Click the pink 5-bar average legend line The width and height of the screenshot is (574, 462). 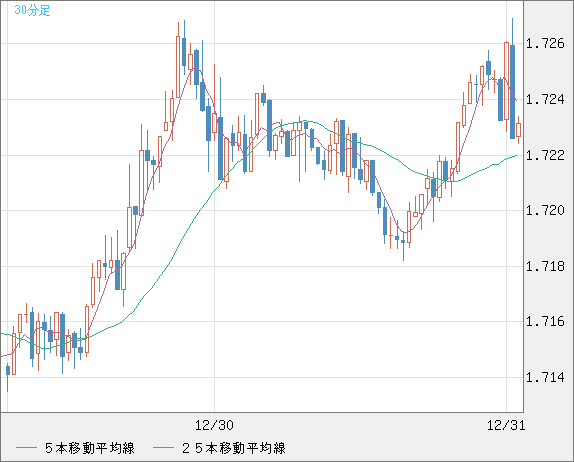(x=27, y=448)
